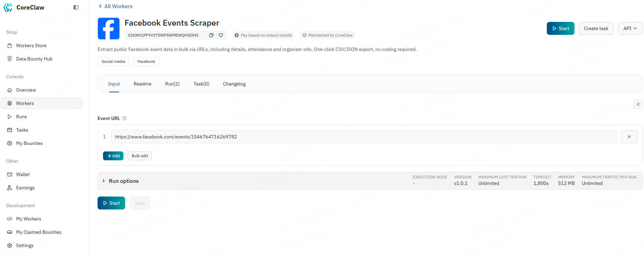Open Workers Store from sidebar

coord(31,45)
